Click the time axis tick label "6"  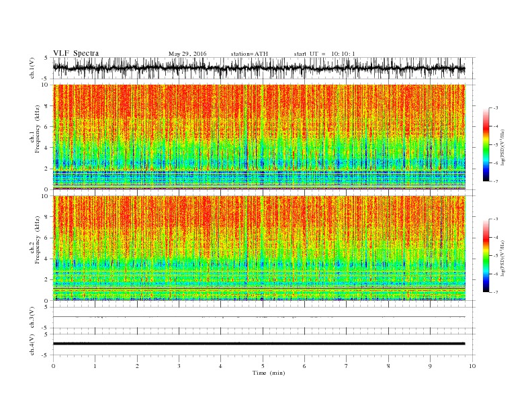(304, 366)
